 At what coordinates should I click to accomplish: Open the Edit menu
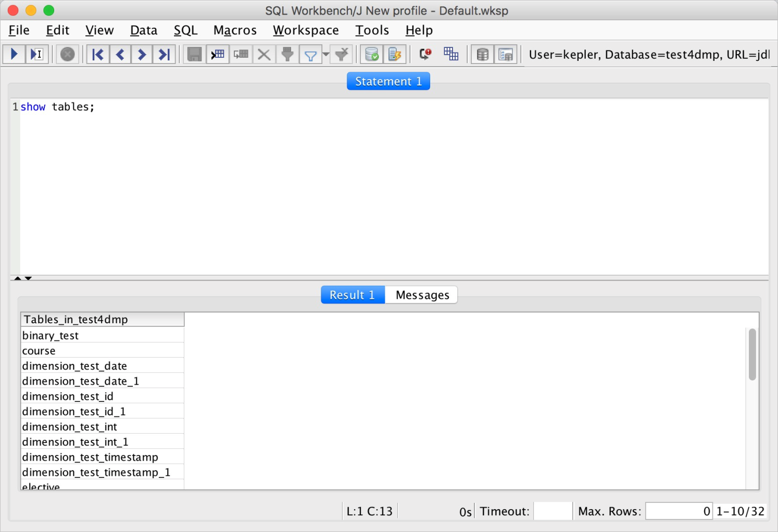(x=58, y=30)
